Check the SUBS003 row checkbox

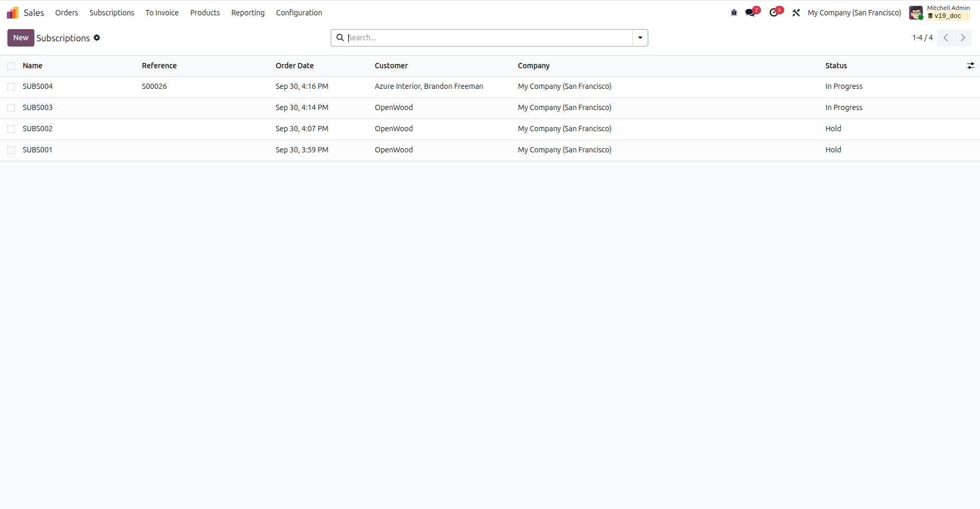pos(11,108)
